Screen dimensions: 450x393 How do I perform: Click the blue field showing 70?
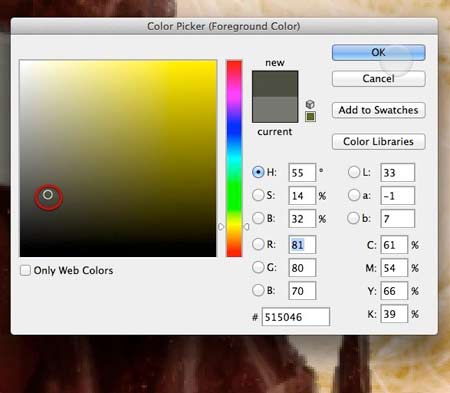(x=302, y=291)
